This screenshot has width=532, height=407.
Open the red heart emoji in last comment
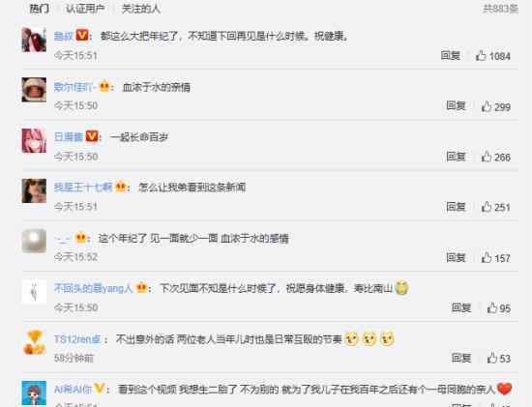(x=504, y=389)
